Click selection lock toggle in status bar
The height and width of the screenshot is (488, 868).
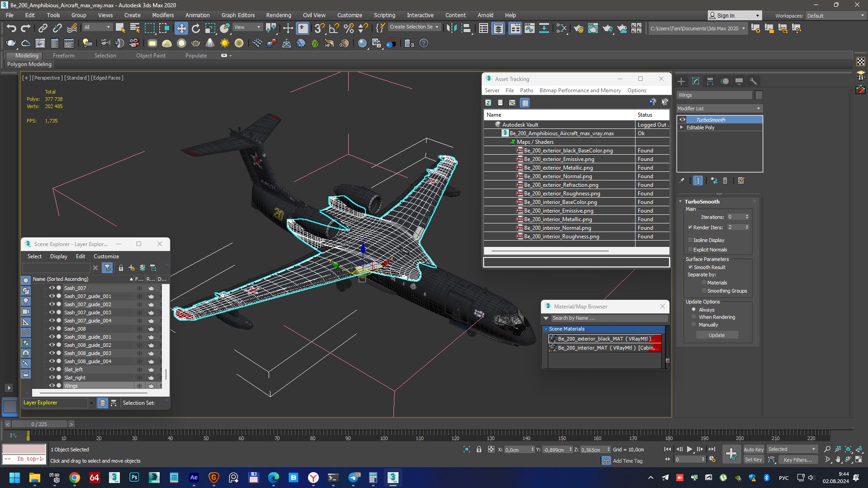pyautogui.click(x=479, y=449)
